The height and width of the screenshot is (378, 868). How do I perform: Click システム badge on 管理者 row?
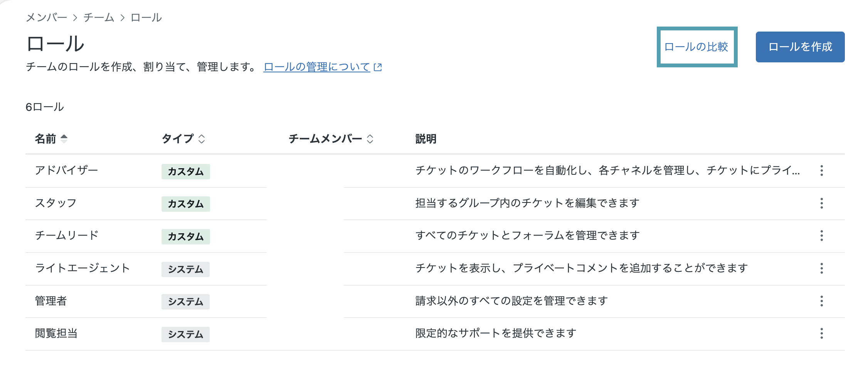click(185, 302)
